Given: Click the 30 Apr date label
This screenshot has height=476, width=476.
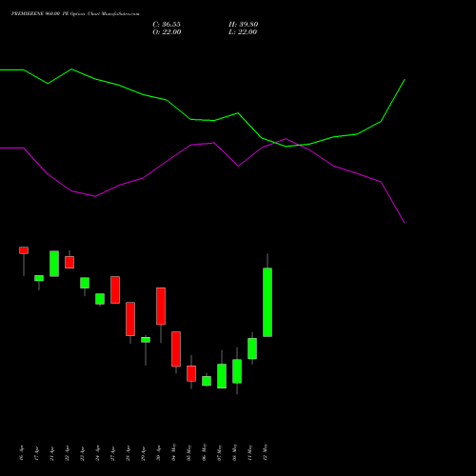Looking at the screenshot, I should [x=159, y=453].
